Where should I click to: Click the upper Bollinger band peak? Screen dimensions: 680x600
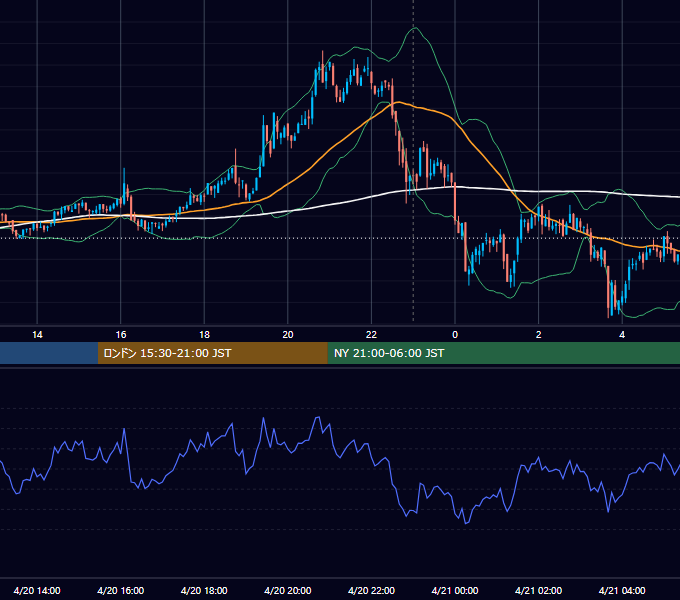click(415, 28)
